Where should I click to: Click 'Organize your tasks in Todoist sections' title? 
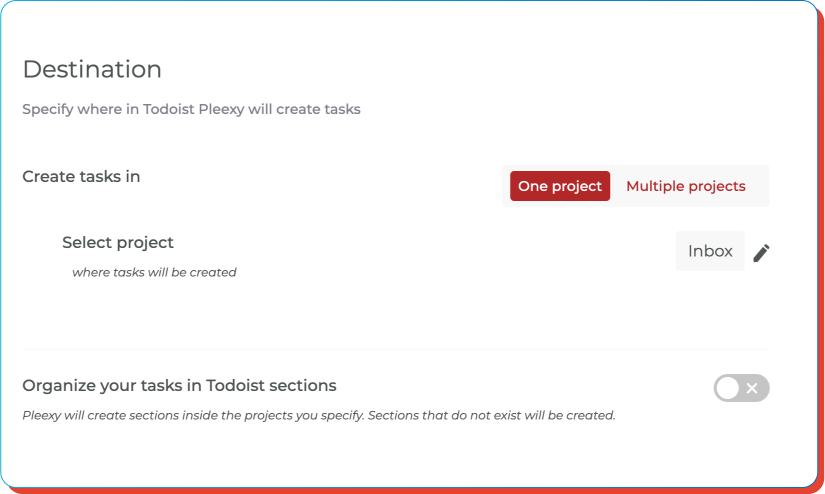click(x=179, y=386)
